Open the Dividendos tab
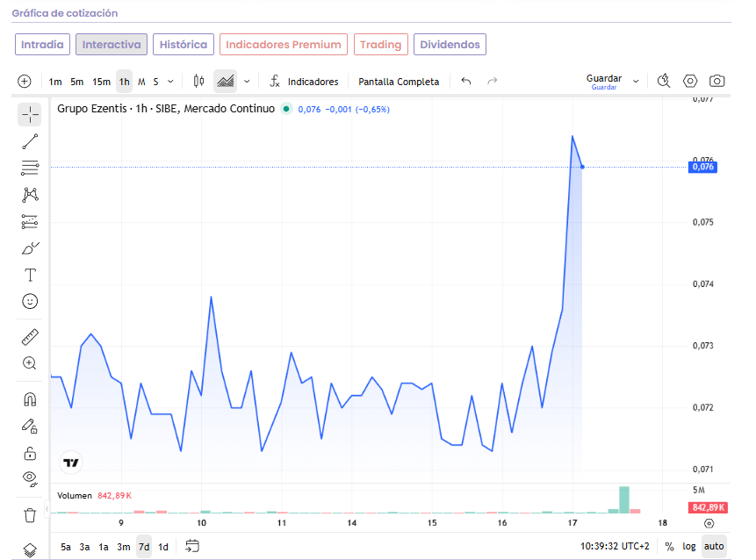Viewport: 756px width, 560px height. pyautogui.click(x=450, y=45)
